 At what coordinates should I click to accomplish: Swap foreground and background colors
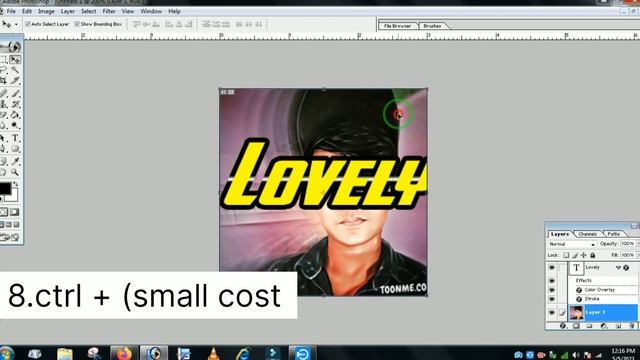pos(16,184)
